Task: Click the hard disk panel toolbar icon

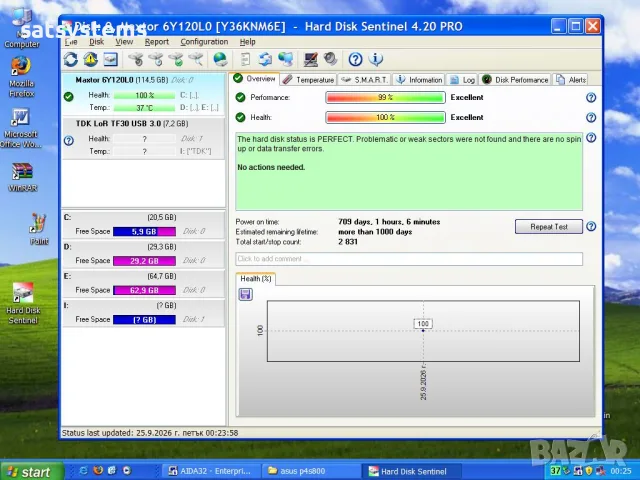Action: (111, 60)
